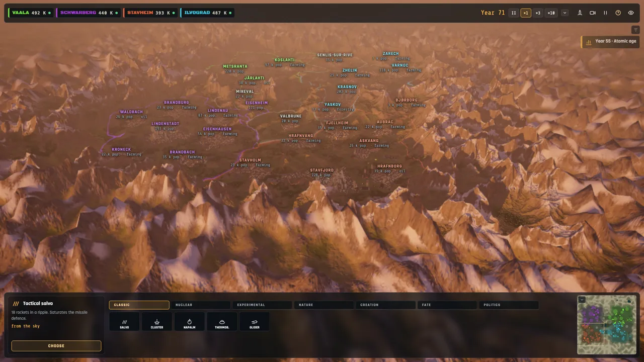Select the Ilvograd nation chip
Screen dimensions: 644x362
click(207, 13)
